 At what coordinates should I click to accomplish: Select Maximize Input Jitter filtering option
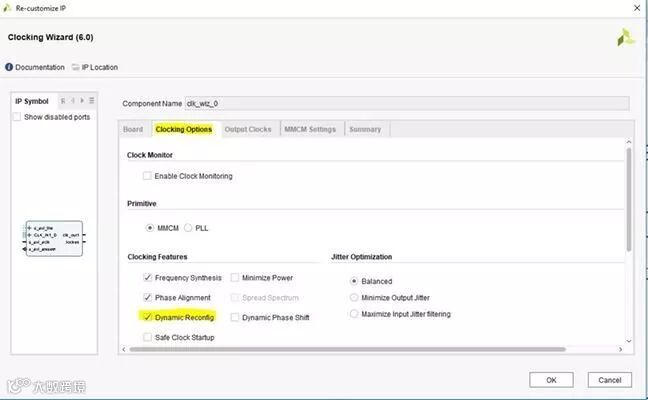(x=354, y=314)
